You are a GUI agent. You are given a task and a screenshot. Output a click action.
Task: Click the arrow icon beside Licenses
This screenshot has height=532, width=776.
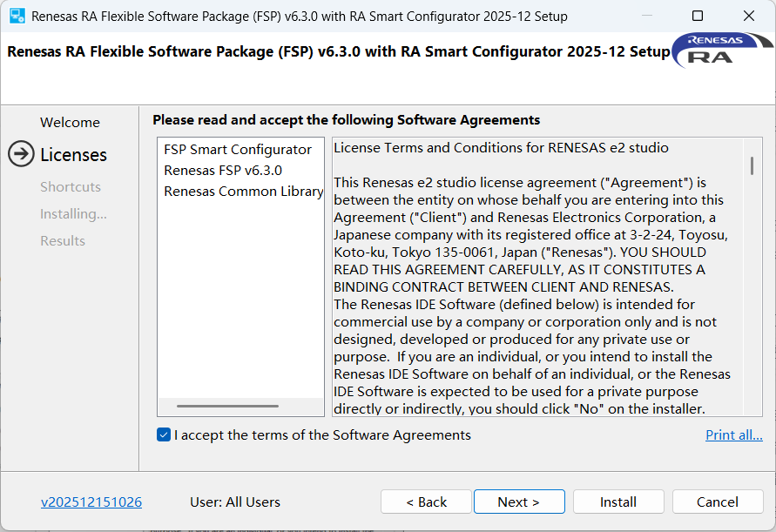[21, 154]
